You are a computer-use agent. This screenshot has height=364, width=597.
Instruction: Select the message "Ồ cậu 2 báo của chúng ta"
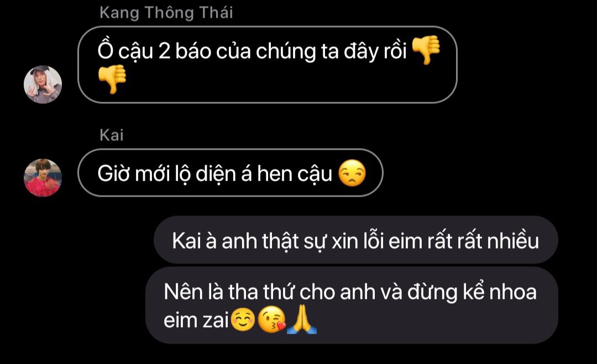tap(268, 65)
